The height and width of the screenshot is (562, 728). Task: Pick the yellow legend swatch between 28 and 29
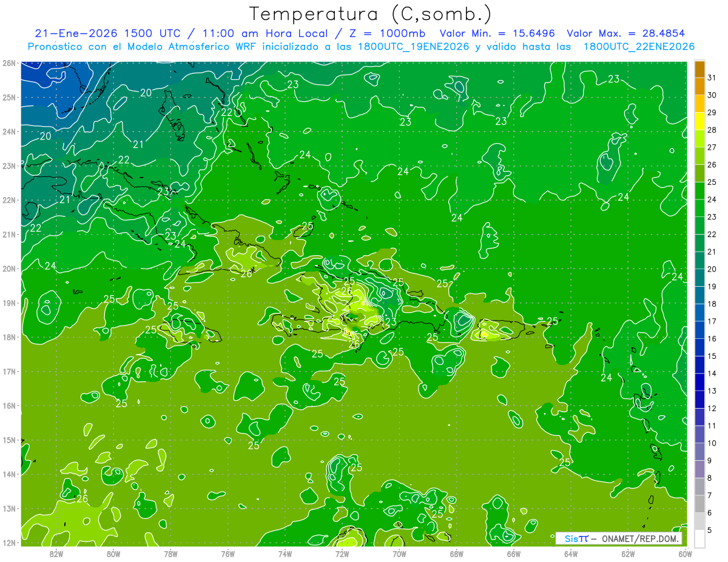[699, 121]
